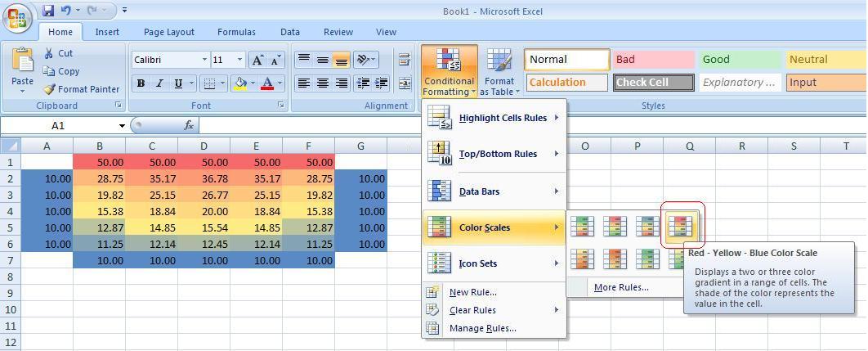Open Highlight Cells Rules submenu
The height and width of the screenshot is (351, 868).
pos(494,118)
